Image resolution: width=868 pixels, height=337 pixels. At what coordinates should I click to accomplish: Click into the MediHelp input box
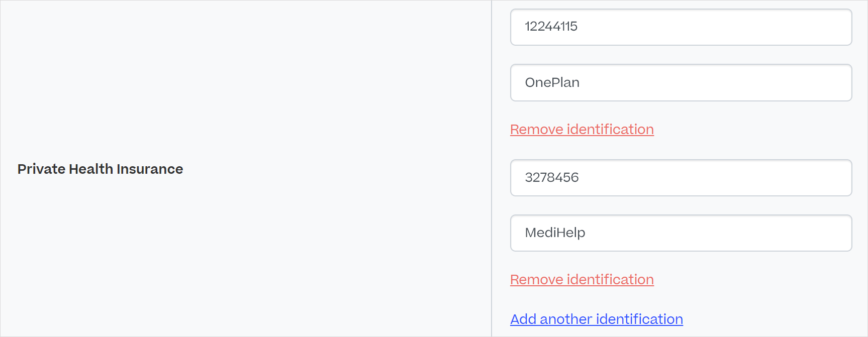681,233
